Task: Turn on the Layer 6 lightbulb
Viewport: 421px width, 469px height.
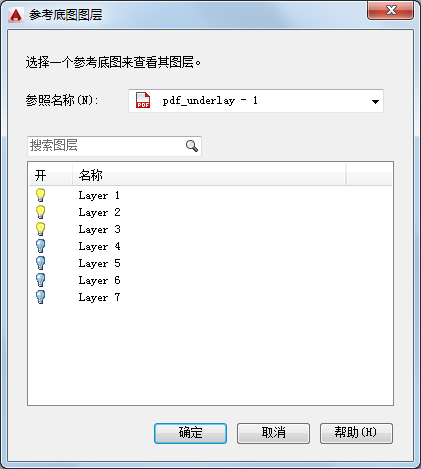Action: (40, 280)
